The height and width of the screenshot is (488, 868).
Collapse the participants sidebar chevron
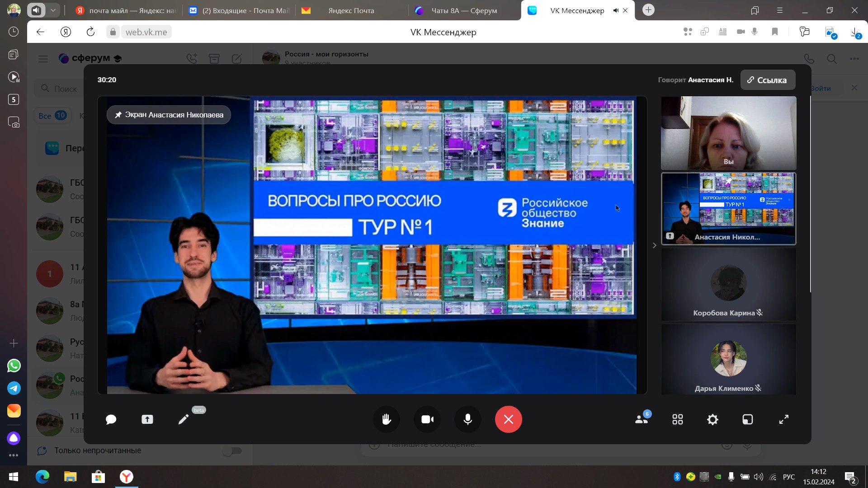654,245
